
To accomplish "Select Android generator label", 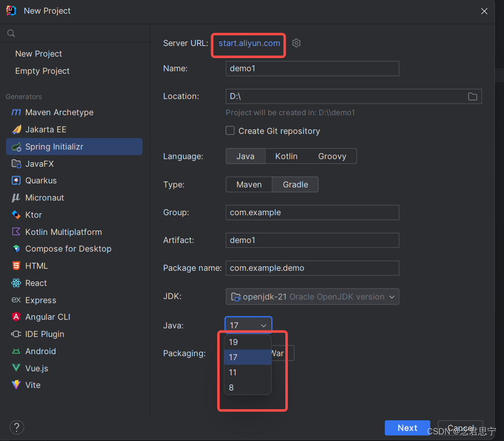I will pos(41,351).
